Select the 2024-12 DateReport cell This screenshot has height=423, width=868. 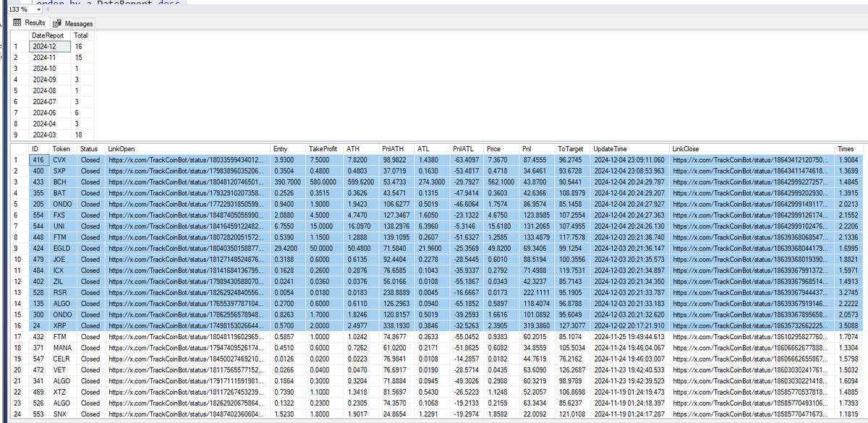click(x=49, y=46)
